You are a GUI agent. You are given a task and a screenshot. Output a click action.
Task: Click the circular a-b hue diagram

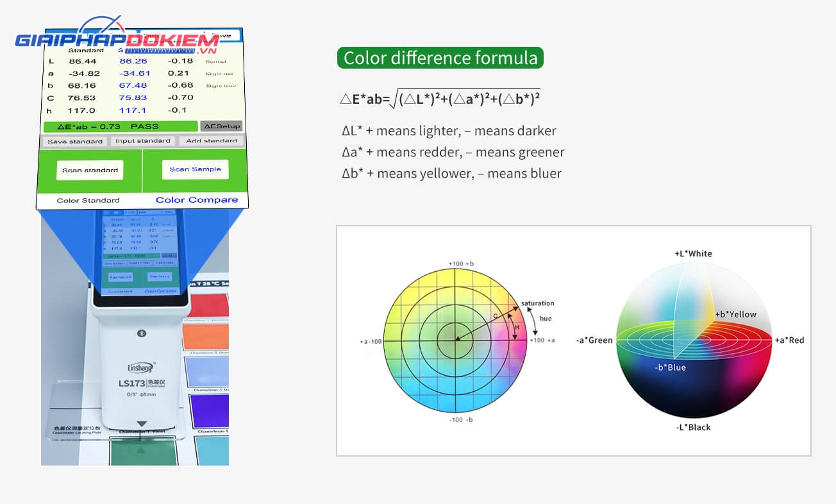coord(456,340)
